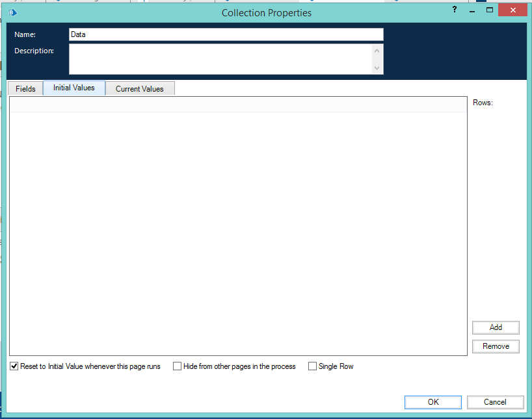Screen dimensions: 532x419
Task: Click the Description scrollbar up arrow
Action: (377, 51)
